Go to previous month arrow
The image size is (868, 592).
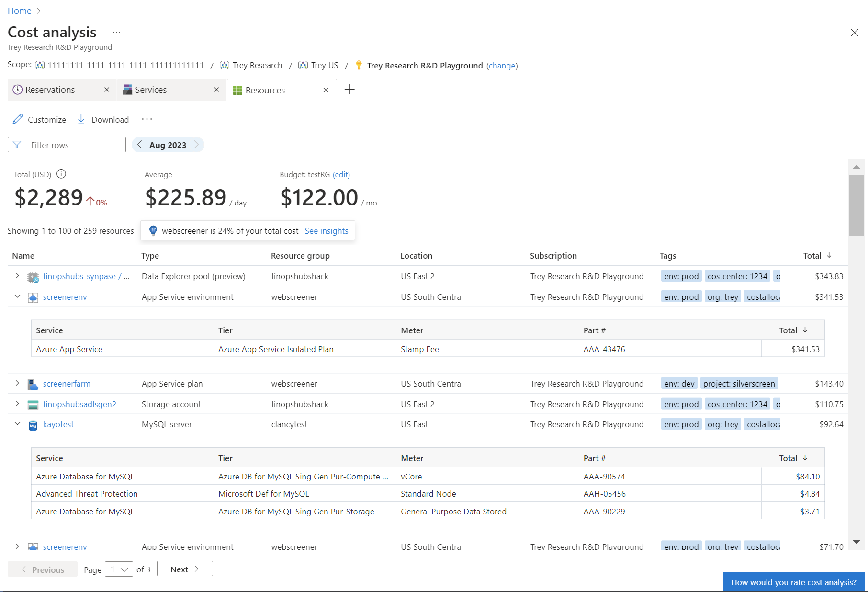[x=140, y=145]
